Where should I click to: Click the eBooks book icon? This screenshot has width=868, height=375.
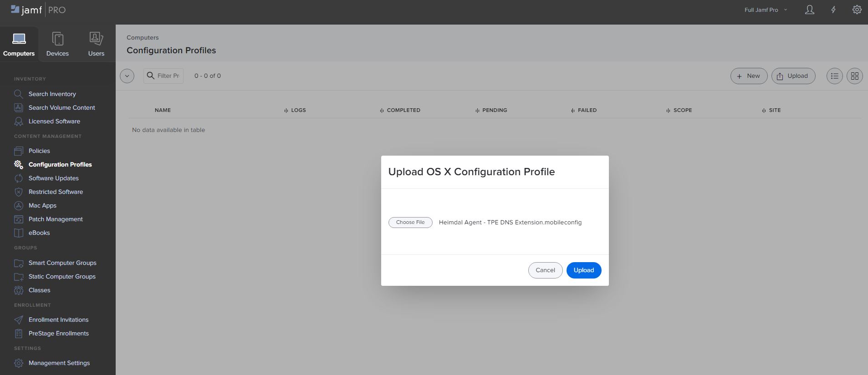(x=19, y=233)
